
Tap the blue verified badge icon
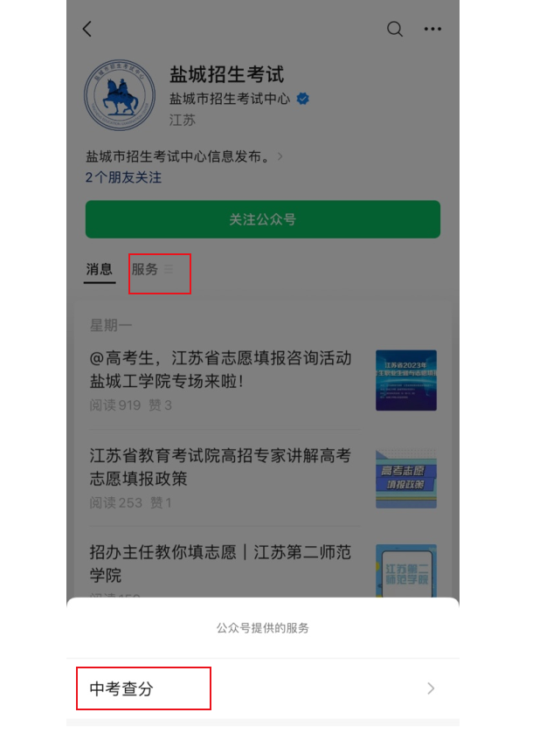click(x=303, y=99)
